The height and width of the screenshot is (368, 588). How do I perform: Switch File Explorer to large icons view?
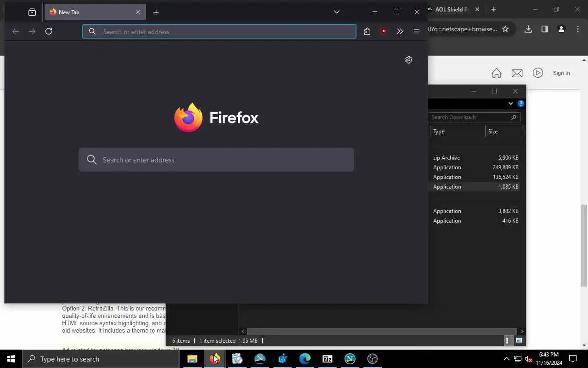(x=519, y=340)
